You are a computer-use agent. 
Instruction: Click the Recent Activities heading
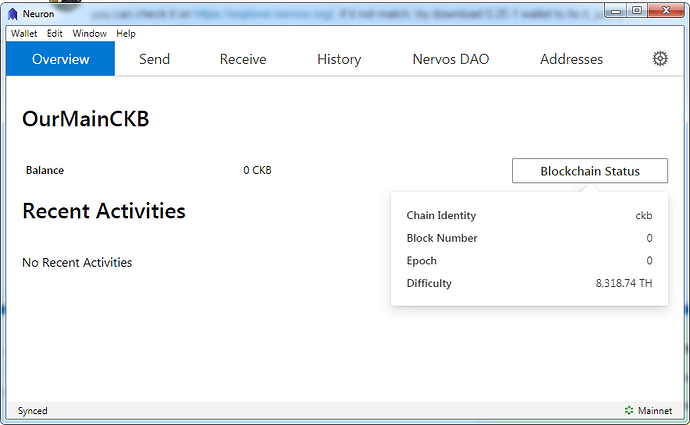(104, 211)
